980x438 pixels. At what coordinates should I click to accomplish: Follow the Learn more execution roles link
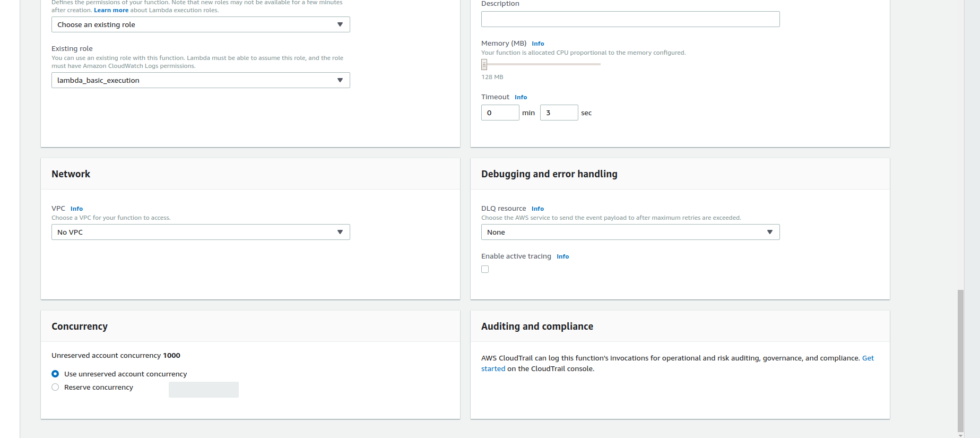[111, 10]
